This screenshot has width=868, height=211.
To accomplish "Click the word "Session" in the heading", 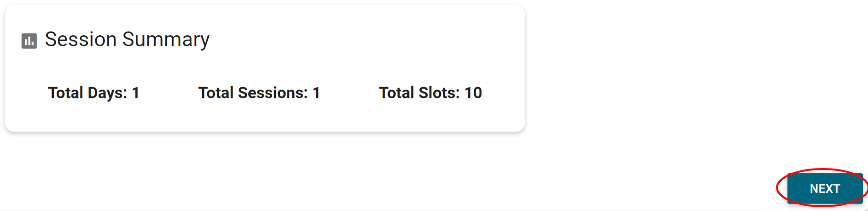I will tap(81, 40).
